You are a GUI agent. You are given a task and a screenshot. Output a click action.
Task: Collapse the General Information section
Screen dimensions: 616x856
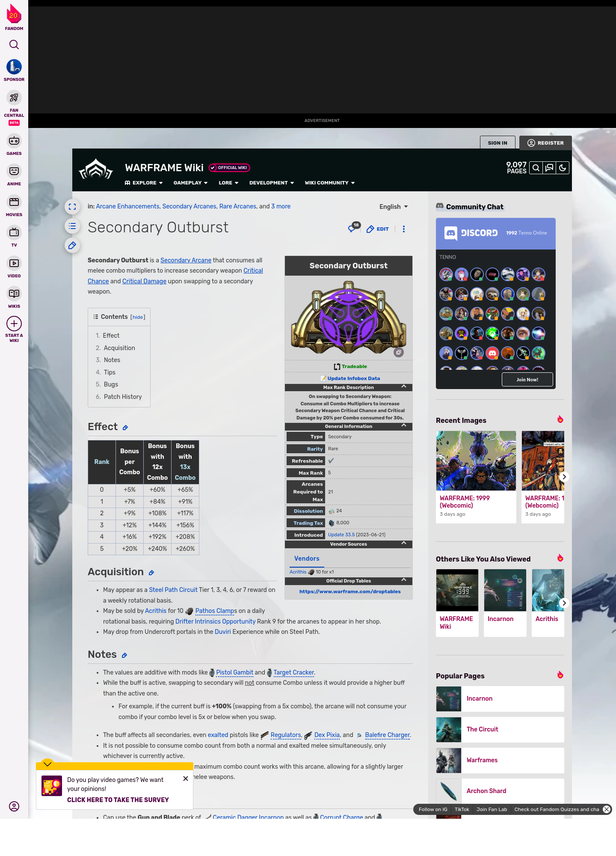(404, 425)
